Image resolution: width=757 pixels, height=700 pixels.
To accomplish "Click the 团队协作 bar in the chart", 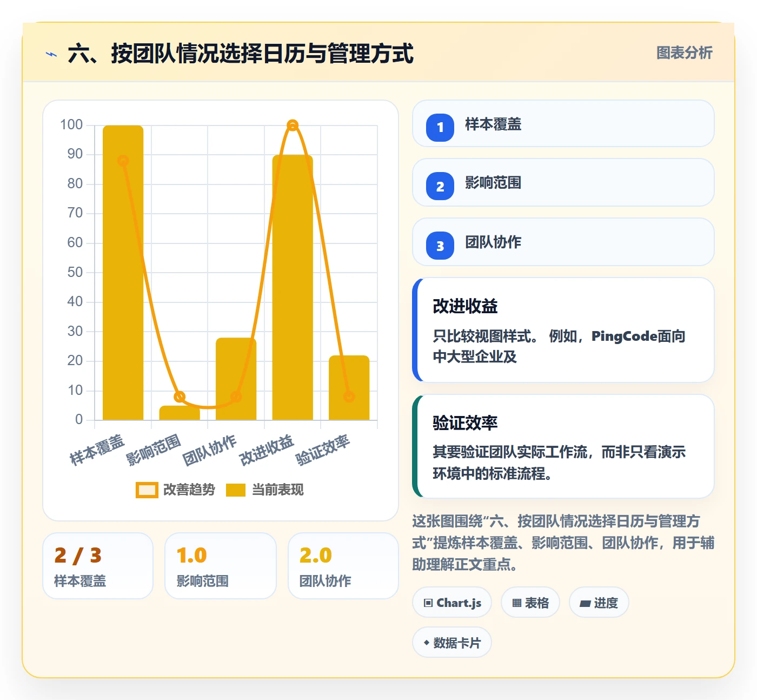I will (236, 379).
